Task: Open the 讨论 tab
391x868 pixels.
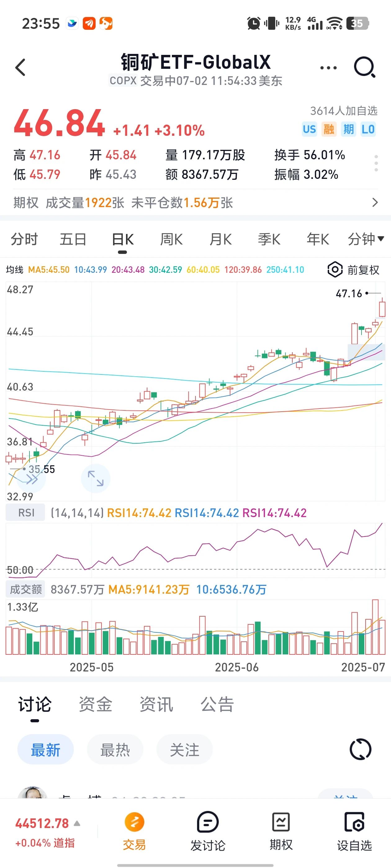Action: pos(35,705)
